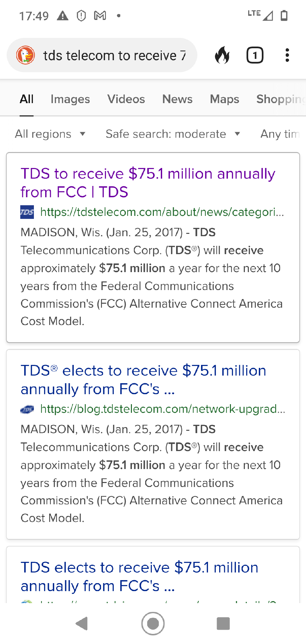Switch to the Videos tab
This screenshot has width=306, height=644.
[x=126, y=99]
